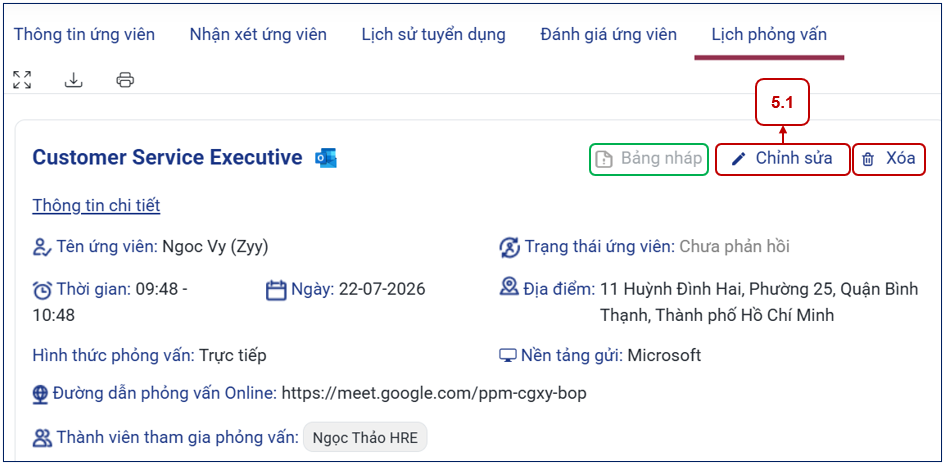Click the Xóa delete button

tap(889, 159)
